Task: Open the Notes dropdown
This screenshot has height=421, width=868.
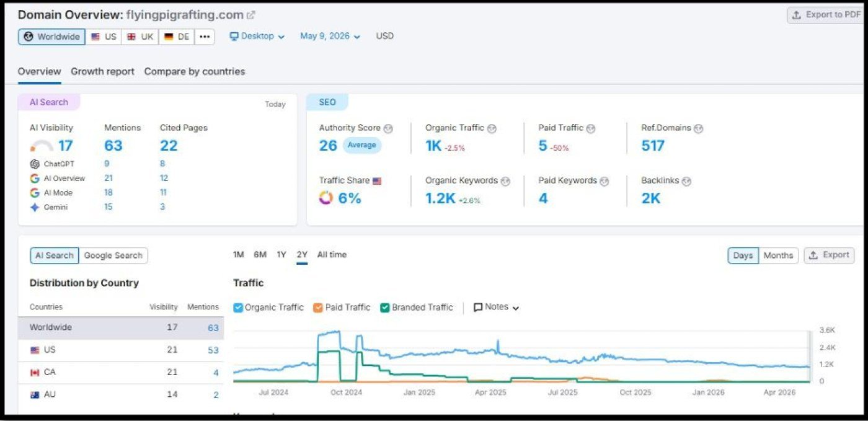Action: [496, 308]
